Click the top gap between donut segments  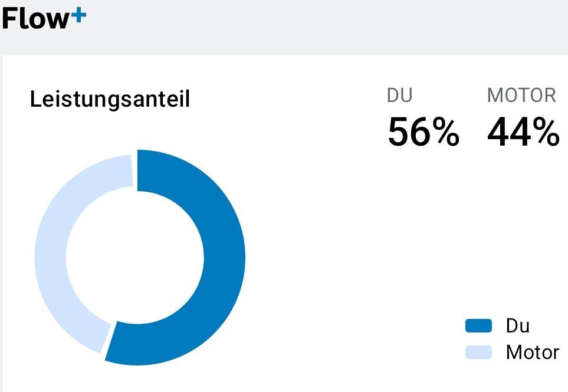[x=135, y=170]
